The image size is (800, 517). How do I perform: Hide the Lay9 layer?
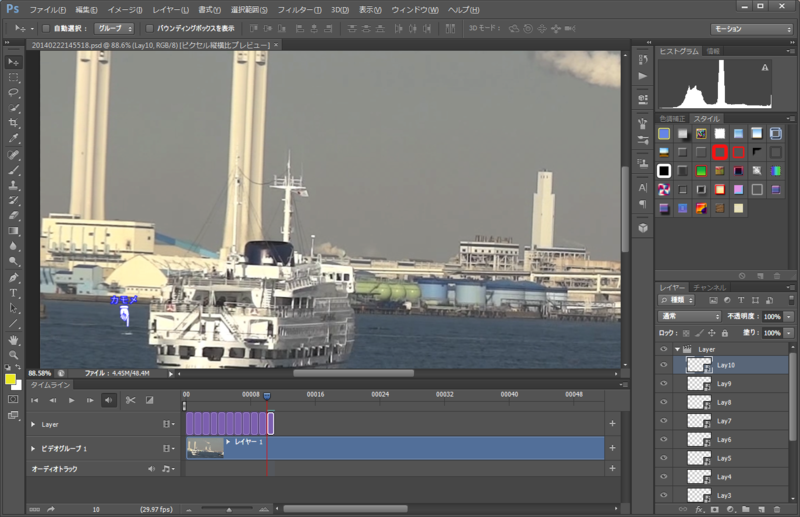tap(664, 383)
